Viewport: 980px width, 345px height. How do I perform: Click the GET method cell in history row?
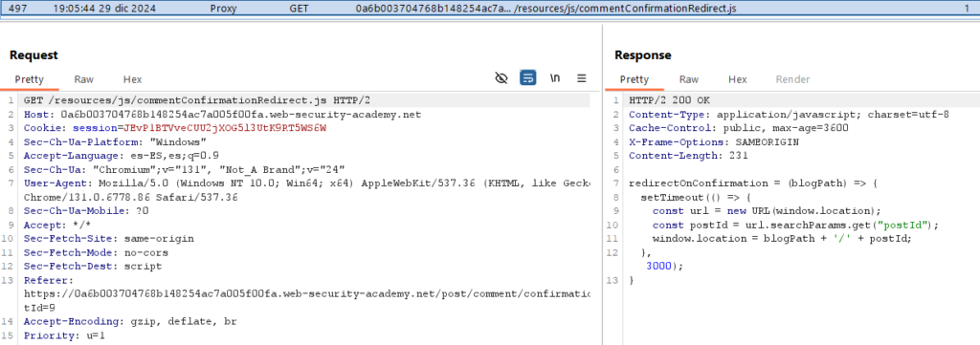[x=299, y=10]
